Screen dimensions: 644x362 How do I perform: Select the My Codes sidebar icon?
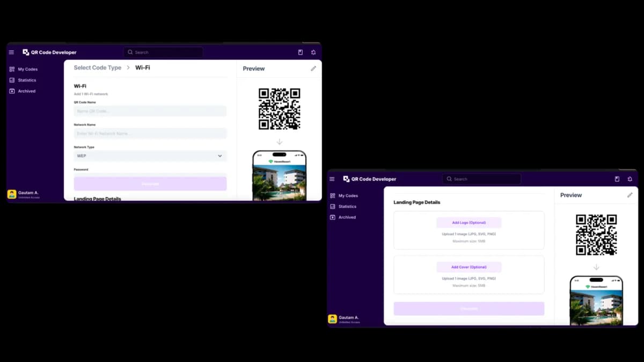(11, 69)
